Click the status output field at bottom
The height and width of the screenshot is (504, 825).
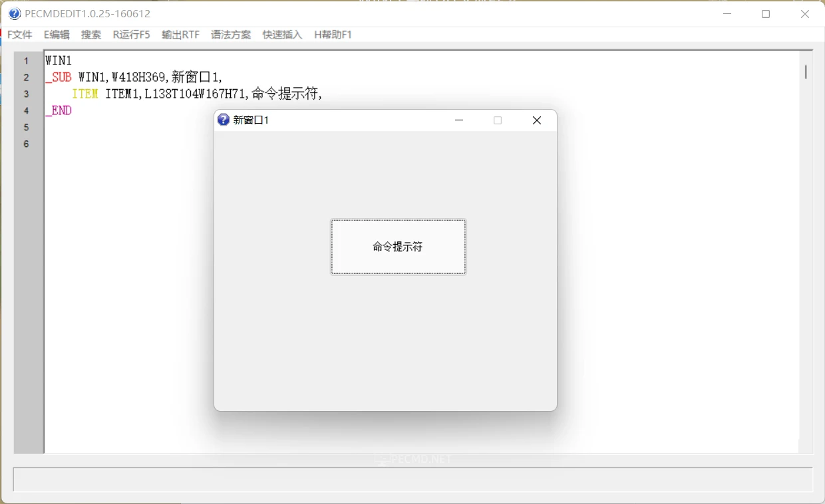click(x=412, y=479)
